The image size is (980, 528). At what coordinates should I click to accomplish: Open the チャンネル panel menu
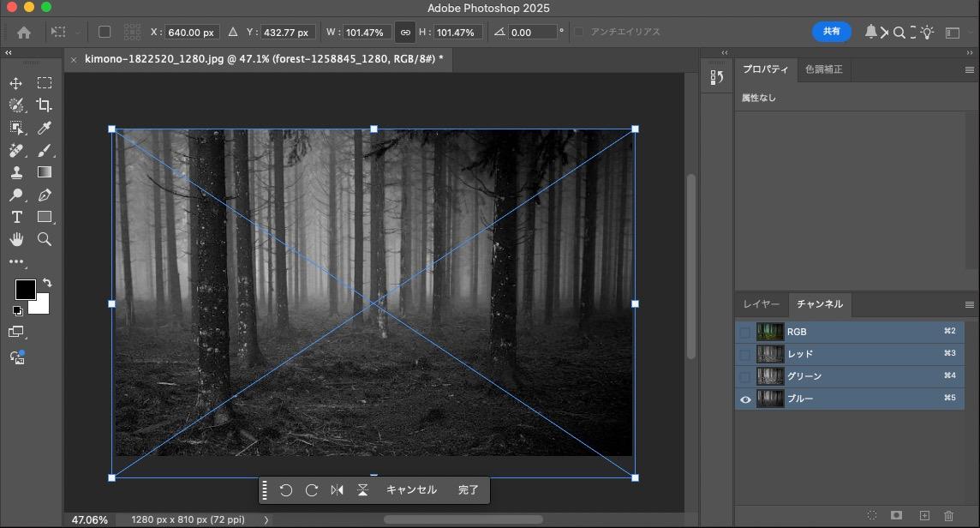pyautogui.click(x=970, y=304)
